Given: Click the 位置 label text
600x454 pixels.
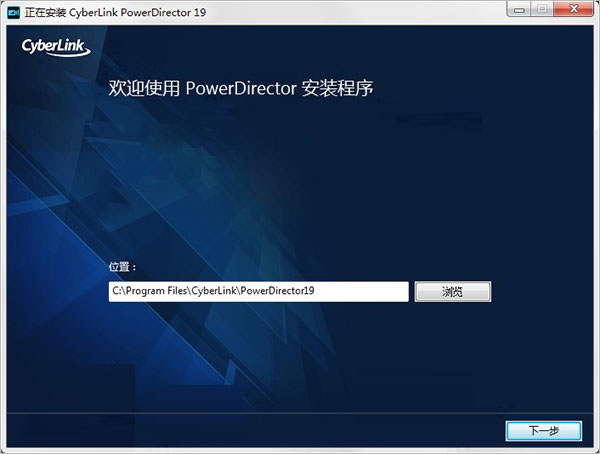Looking at the screenshot, I should click(x=122, y=266).
